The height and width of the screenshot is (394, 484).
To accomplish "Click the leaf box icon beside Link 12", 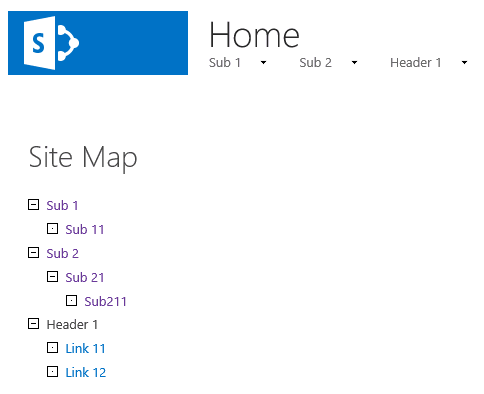I will 52,372.
